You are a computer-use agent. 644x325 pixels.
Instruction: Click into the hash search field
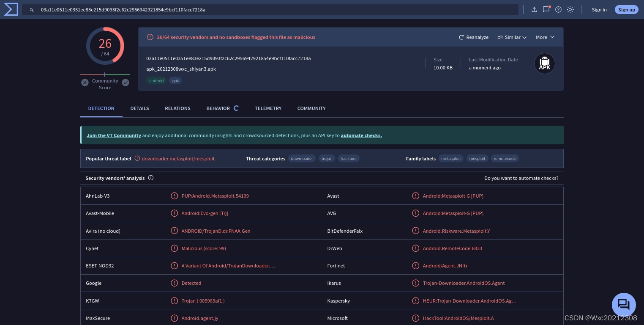270,10
